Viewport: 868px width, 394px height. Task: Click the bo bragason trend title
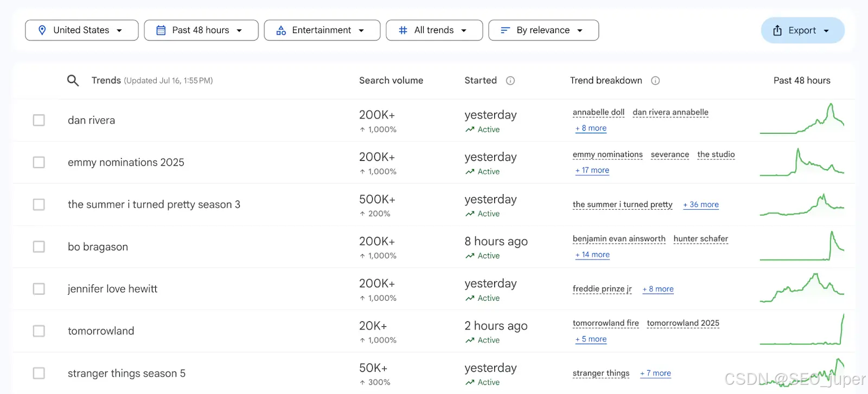(x=98, y=247)
